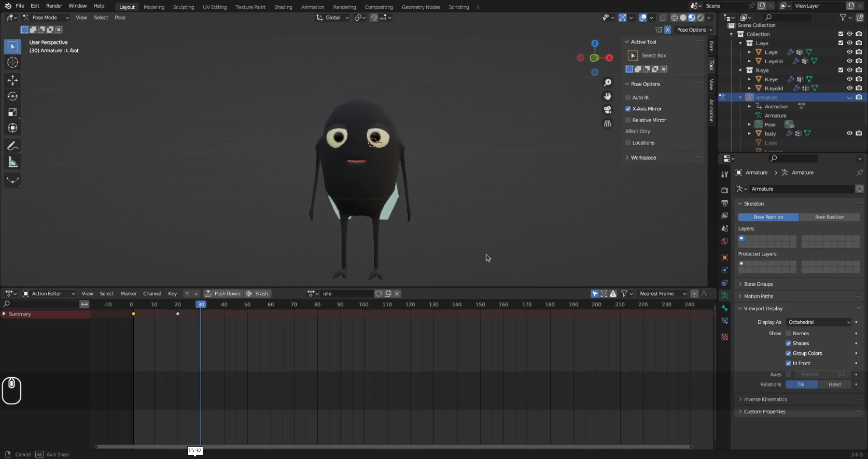Toggle In Front checkbox
This screenshot has width=868, height=459.
point(788,363)
